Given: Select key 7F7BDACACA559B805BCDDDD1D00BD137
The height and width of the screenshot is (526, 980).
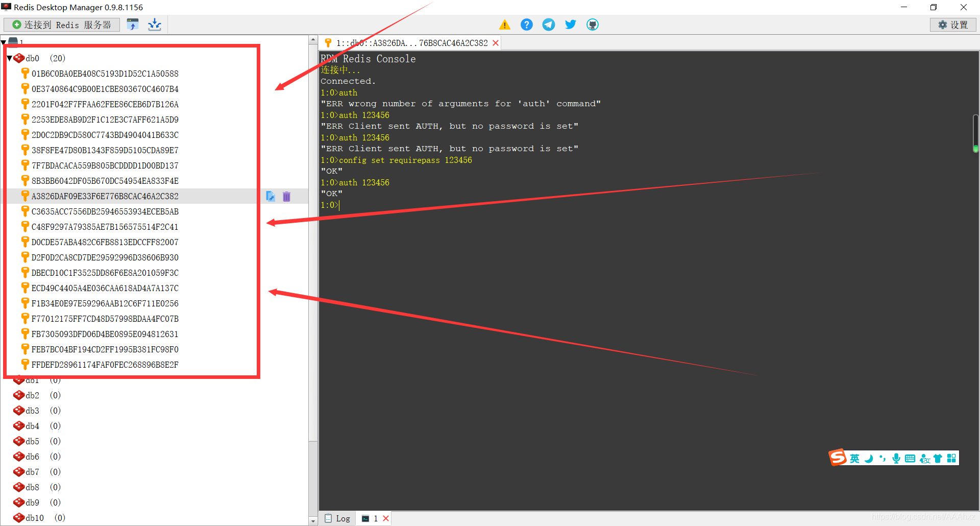Looking at the screenshot, I should coord(105,165).
